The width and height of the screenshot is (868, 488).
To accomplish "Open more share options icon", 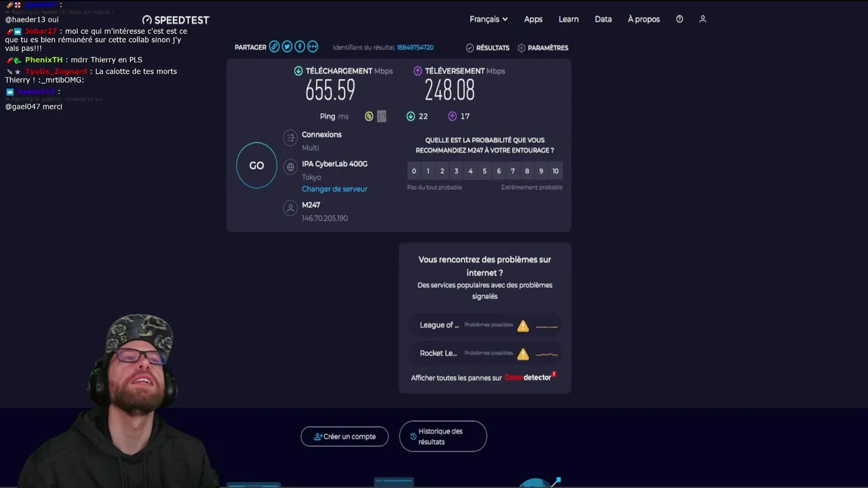I will (313, 47).
